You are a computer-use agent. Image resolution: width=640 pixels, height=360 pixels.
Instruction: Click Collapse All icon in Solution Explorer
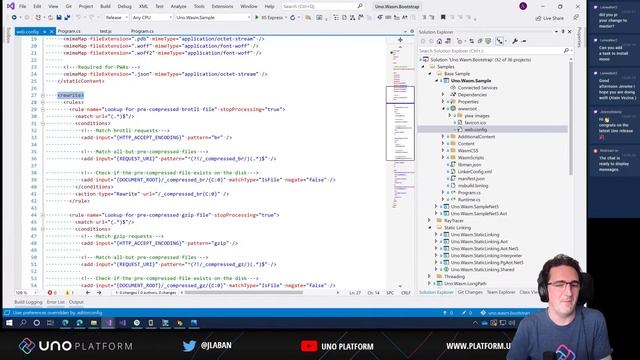pyautogui.click(x=480, y=41)
